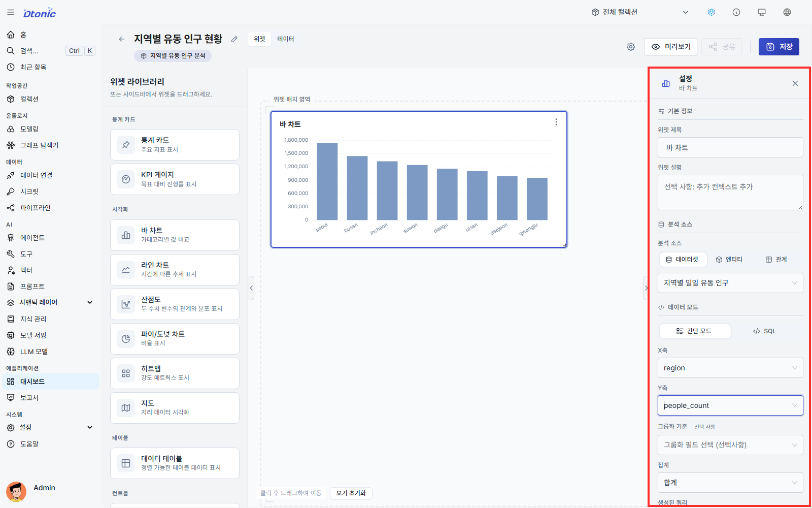The width and height of the screenshot is (812, 508).
Task: Click 위젯 설명 text area
Action: click(x=730, y=193)
